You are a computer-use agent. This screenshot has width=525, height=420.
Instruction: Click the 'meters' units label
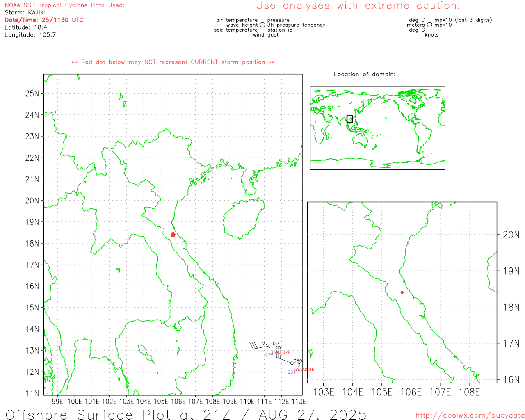pos(416,25)
